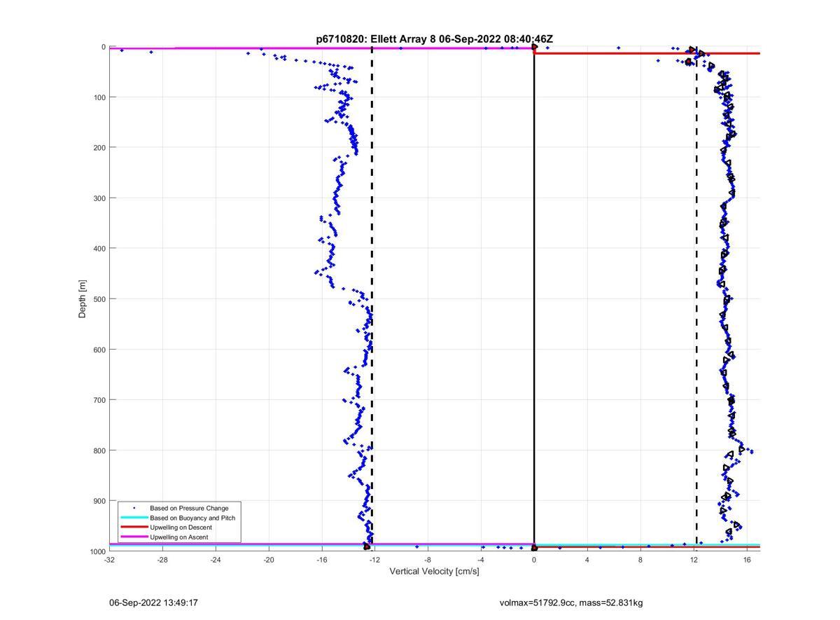Click the depth tick label 600
Image resolution: width=840 pixels, height=620 pixels.
click(98, 350)
